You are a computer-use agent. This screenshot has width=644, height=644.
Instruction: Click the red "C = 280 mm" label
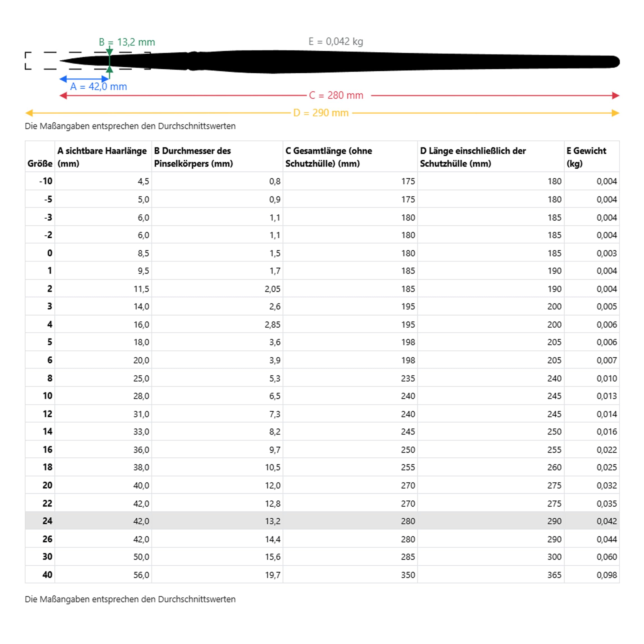(336, 95)
